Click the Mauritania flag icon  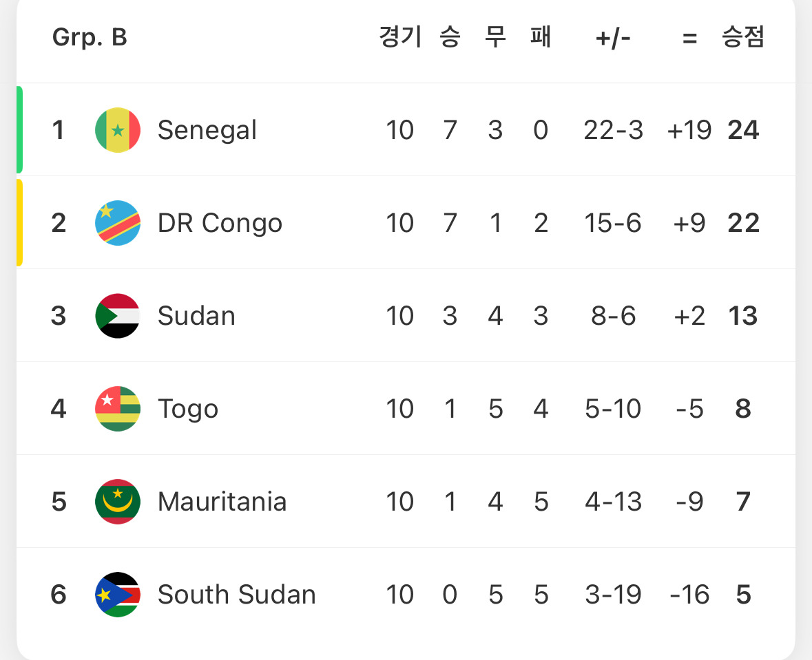[x=118, y=502]
